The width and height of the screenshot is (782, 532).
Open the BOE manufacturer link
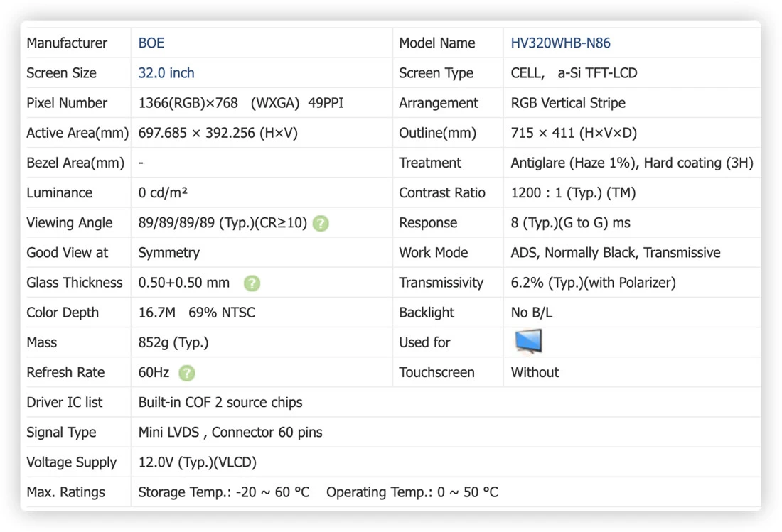(151, 43)
